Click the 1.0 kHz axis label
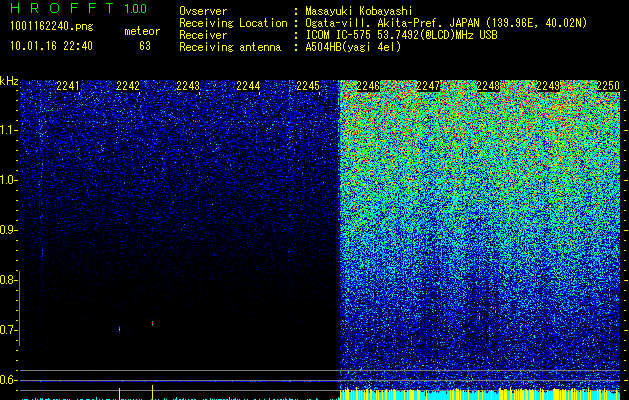This screenshot has width=629, height=400. [8, 180]
